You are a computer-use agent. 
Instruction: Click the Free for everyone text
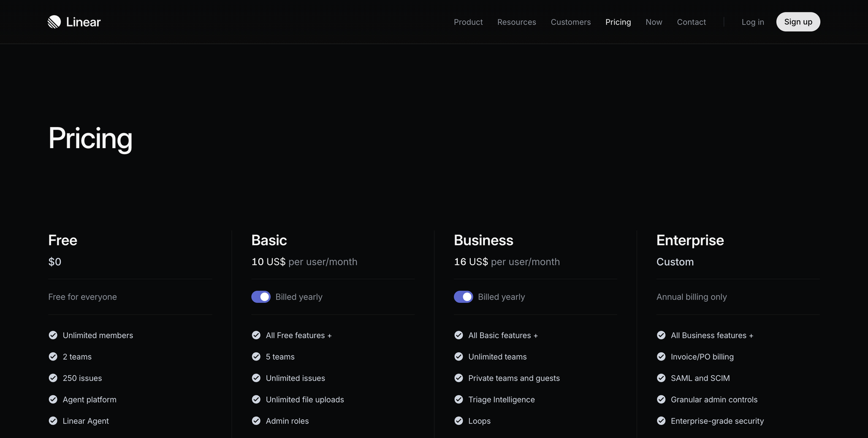pos(82,297)
